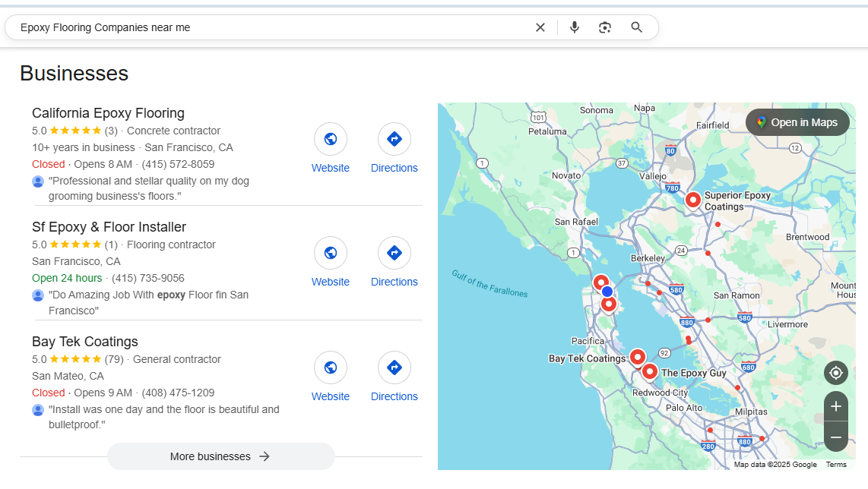Open California Epoxy Flooring listing title
868x489 pixels.
click(x=108, y=113)
